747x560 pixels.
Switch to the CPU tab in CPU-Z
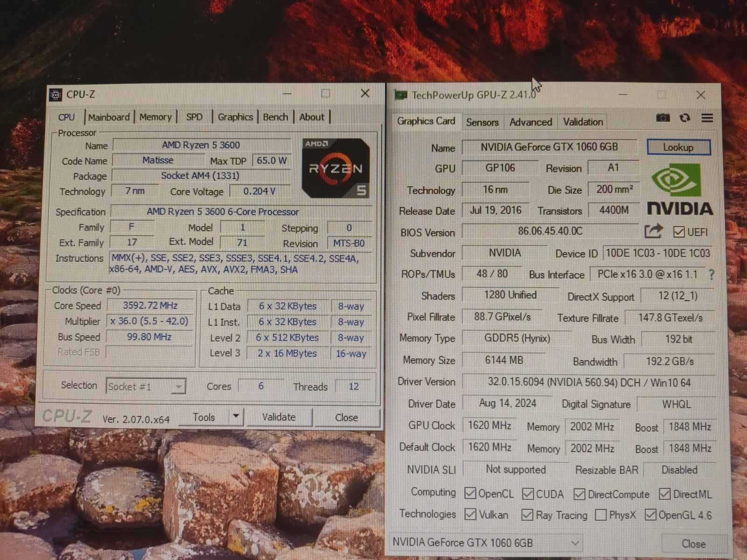(66, 117)
